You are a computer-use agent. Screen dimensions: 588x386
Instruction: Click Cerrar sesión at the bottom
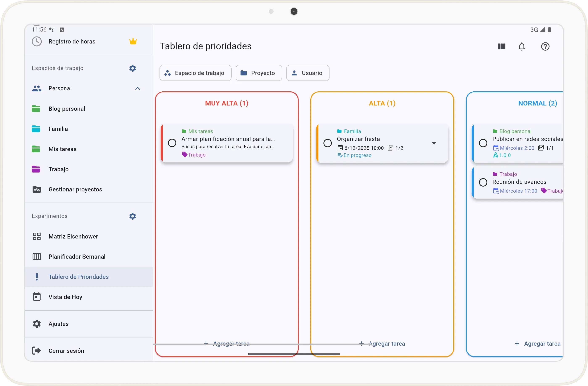[x=66, y=350]
